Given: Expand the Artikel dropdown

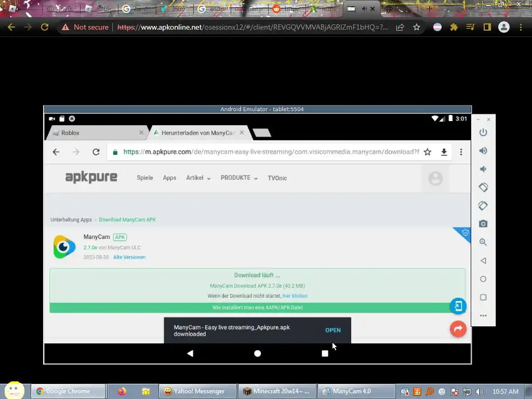Looking at the screenshot, I should [x=198, y=178].
